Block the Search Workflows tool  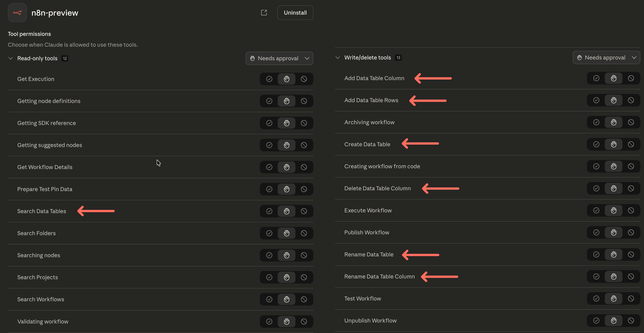pyautogui.click(x=304, y=300)
